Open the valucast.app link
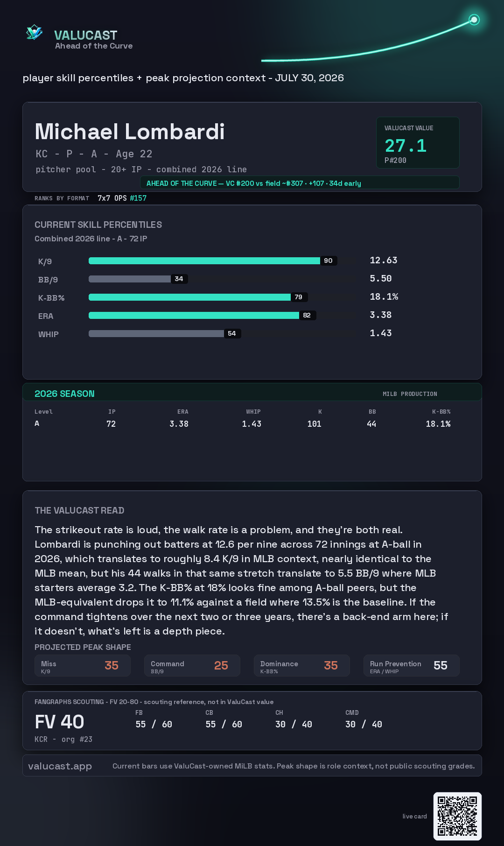 60,766
